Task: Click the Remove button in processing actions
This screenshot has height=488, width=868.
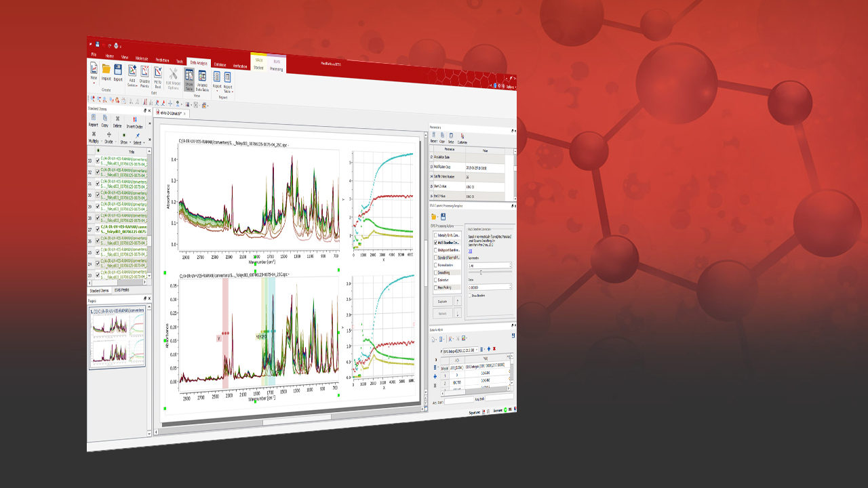Action: click(x=442, y=313)
